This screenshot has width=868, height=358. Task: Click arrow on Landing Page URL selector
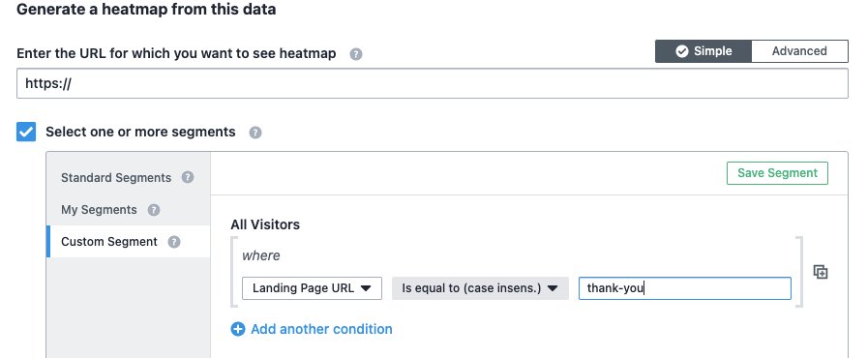click(x=366, y=288)
